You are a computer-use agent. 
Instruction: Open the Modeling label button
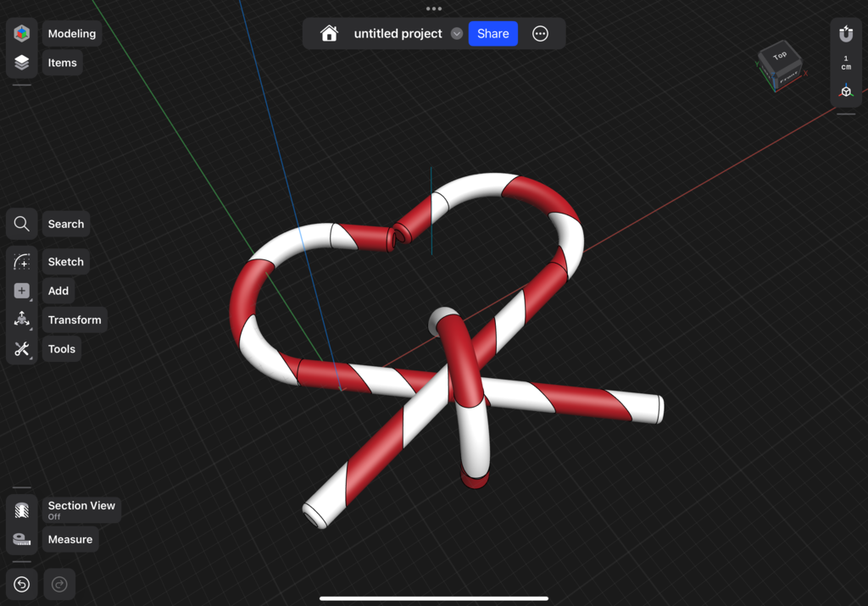72,33
